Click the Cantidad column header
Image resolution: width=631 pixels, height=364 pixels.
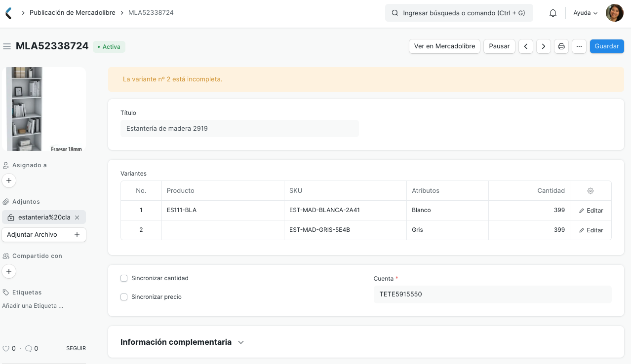coord(529,190)
